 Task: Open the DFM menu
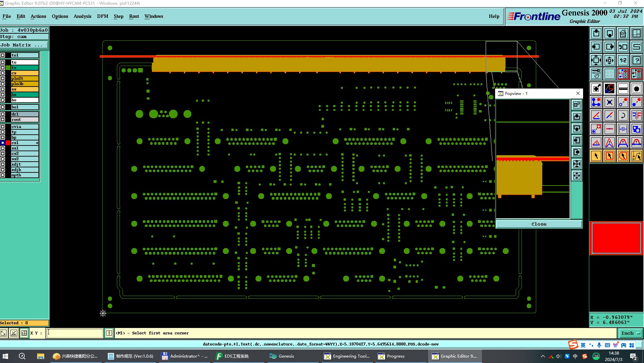103,16
